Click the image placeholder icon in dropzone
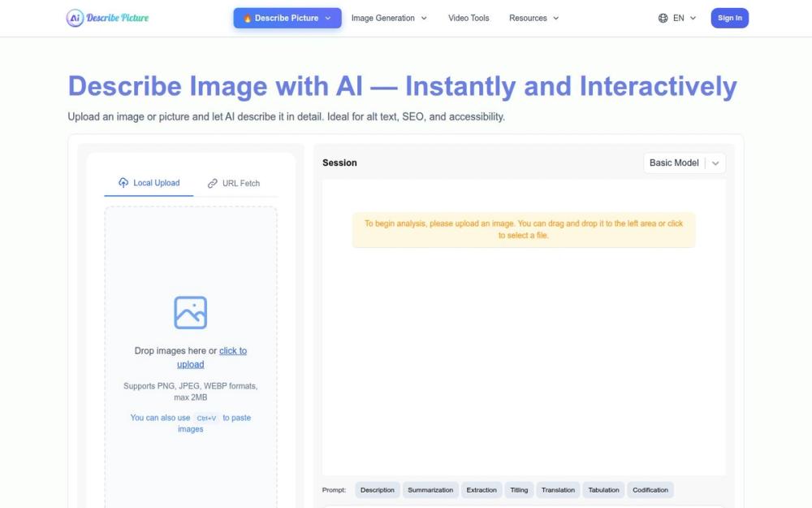This screenshot has height=508, width=812. coord(190,312)
